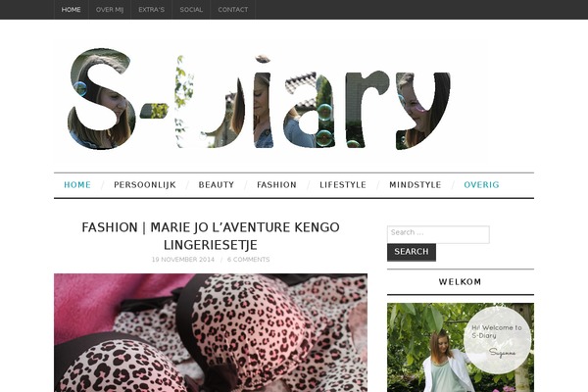Open the Overig category
Viewport: 588px width, 392px height.
(481, 185)
